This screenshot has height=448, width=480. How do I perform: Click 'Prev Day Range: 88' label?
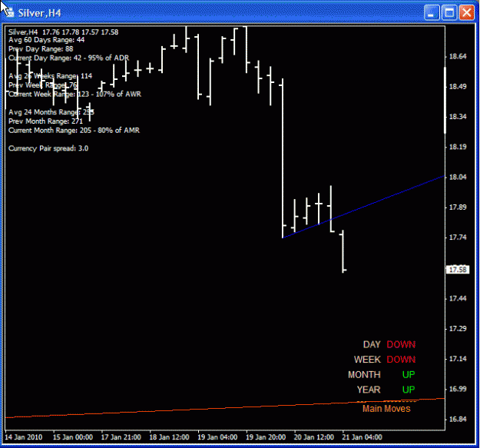41,49
